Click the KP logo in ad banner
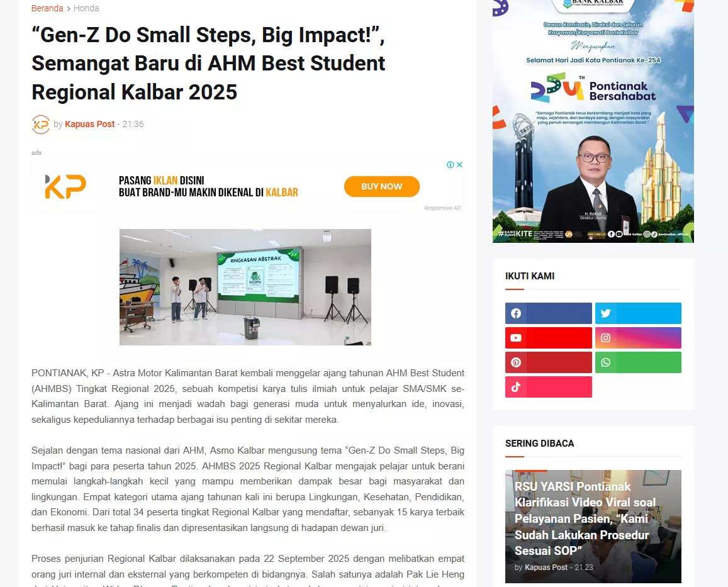The image size is (728, 587). coord(65,187)
